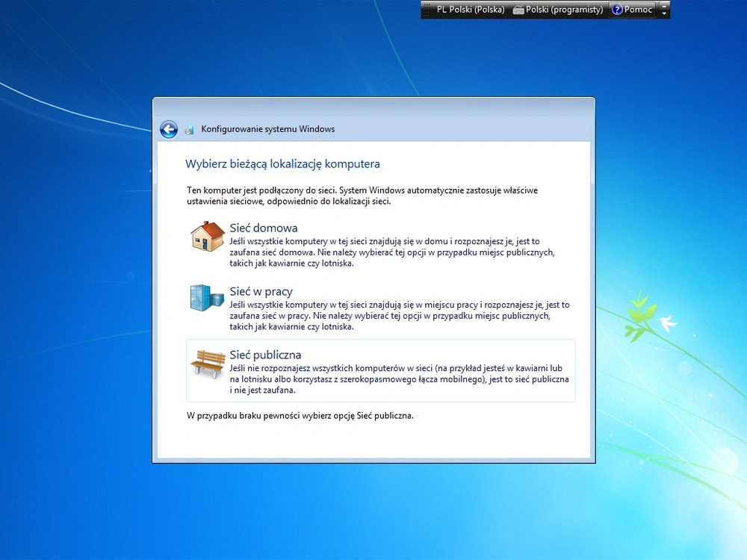
Task: Click the Konfigurowanie systemu Windows title text
Action: (267, 129)
